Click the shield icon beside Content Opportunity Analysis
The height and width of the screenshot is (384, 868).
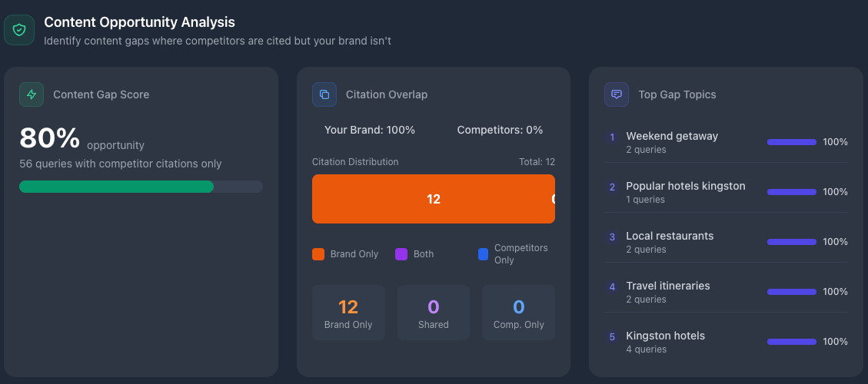tap(19, 30)
